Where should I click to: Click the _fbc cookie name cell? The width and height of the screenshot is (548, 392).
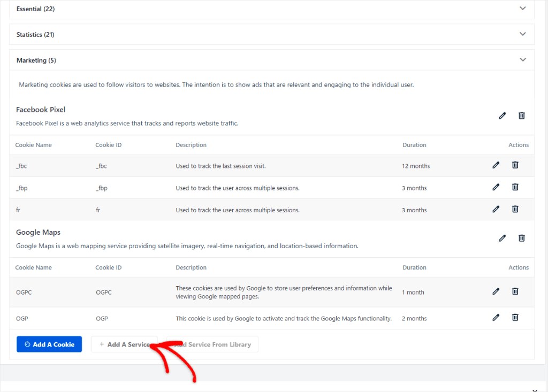point(21,166)
